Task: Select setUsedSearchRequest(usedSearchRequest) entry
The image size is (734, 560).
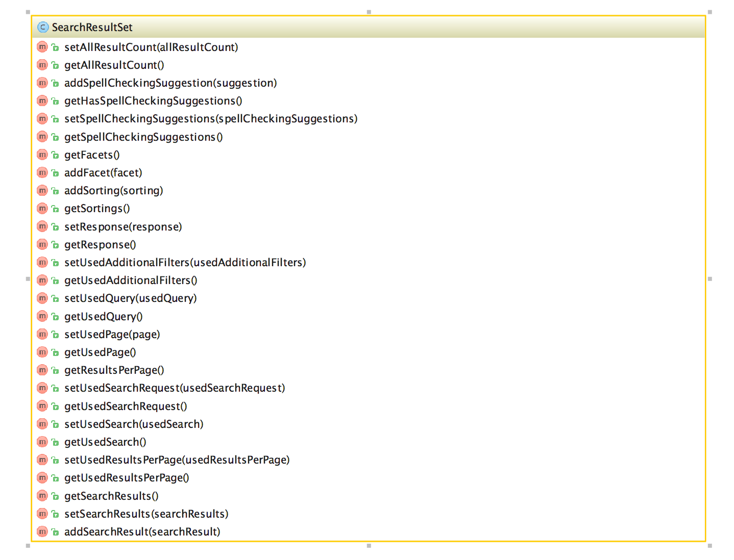Action: point(175,388)
